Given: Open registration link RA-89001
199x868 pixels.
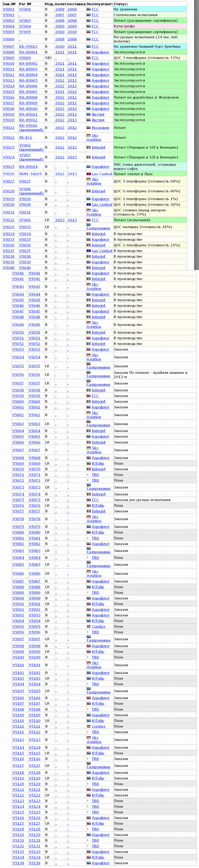Looking at the screenshot, I should coord(28,52).
